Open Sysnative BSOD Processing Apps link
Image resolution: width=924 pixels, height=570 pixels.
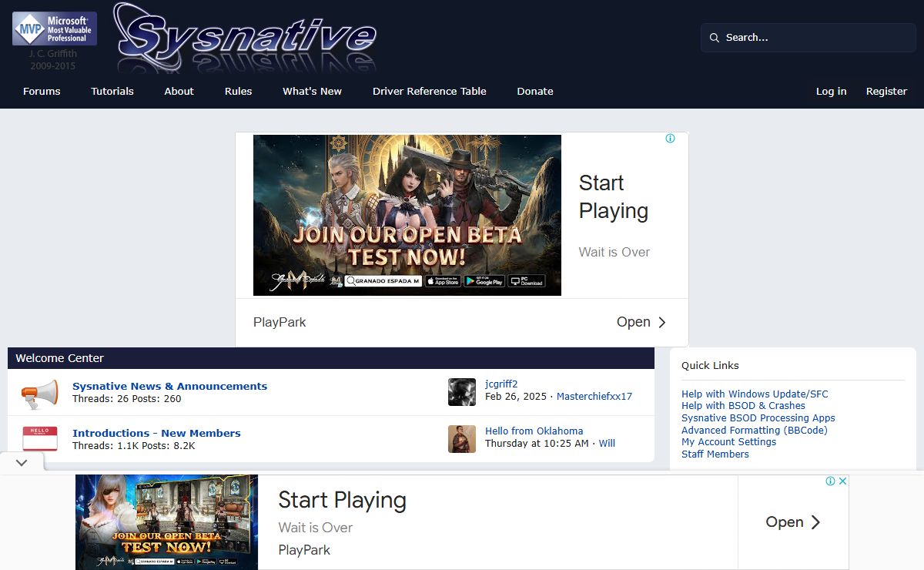[x=758, y=418]
